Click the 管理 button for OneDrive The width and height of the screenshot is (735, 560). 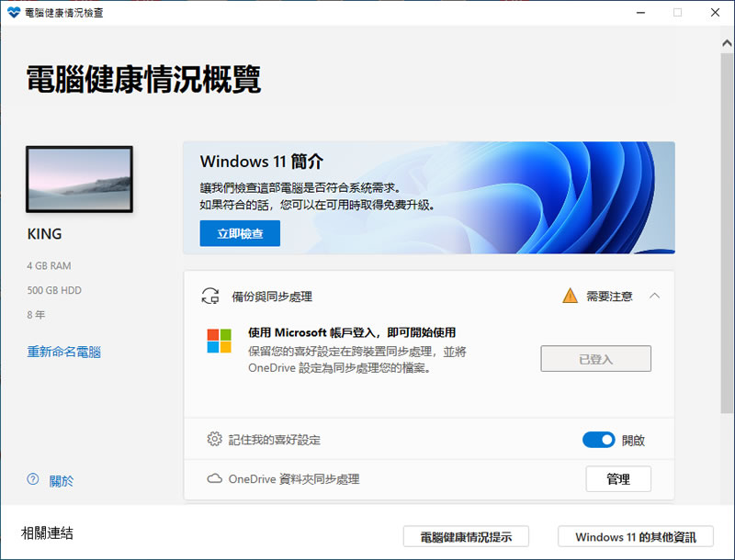pyautogui.click(x=618, y=478)
